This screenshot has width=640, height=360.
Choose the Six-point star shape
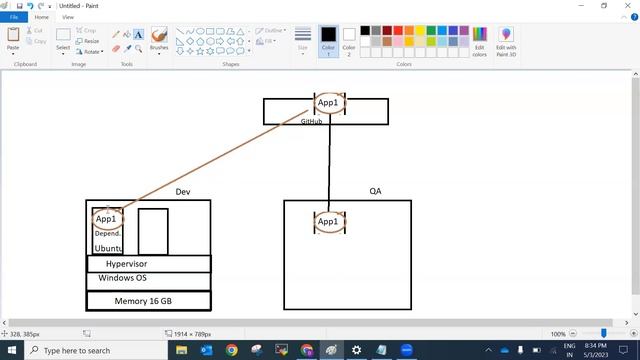point(210,51)
